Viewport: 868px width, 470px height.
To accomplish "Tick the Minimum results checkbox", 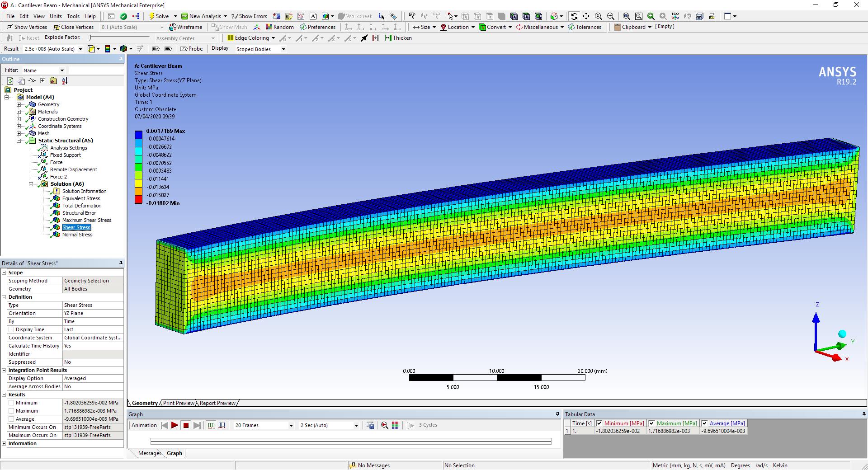I will pyautogui.click(x=12, y=403).
